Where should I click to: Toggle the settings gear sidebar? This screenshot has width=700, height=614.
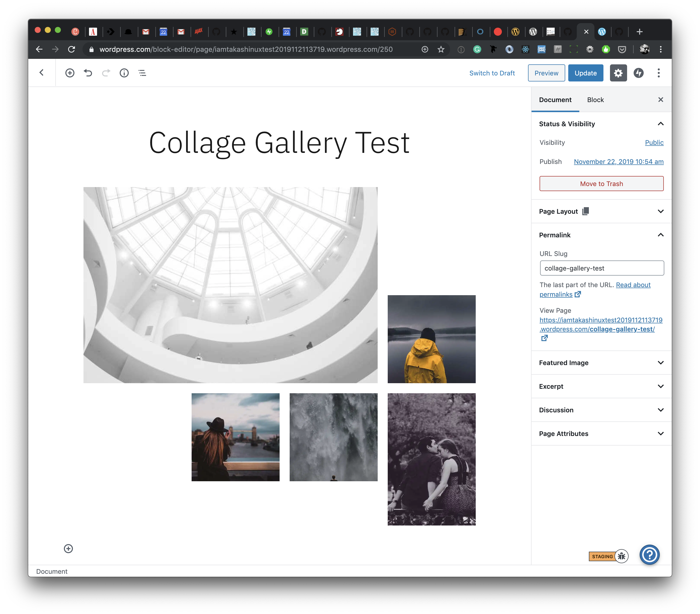coord(618,73)
